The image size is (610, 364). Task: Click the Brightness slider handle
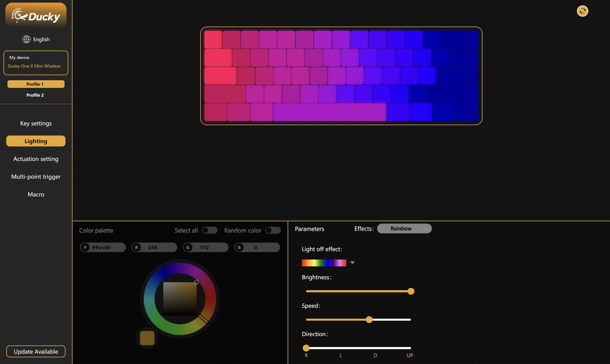click(x=411, y=291)
